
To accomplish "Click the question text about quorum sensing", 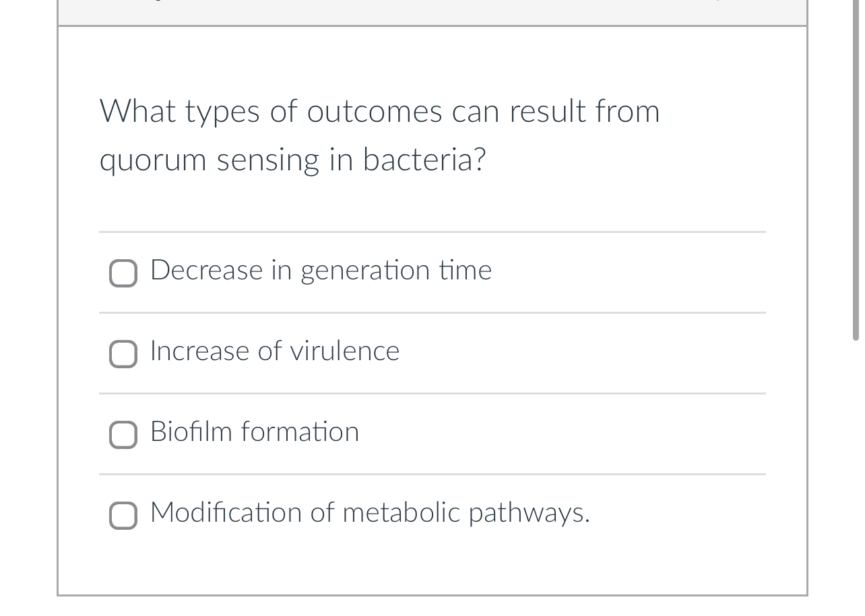I will click(380, 135).
